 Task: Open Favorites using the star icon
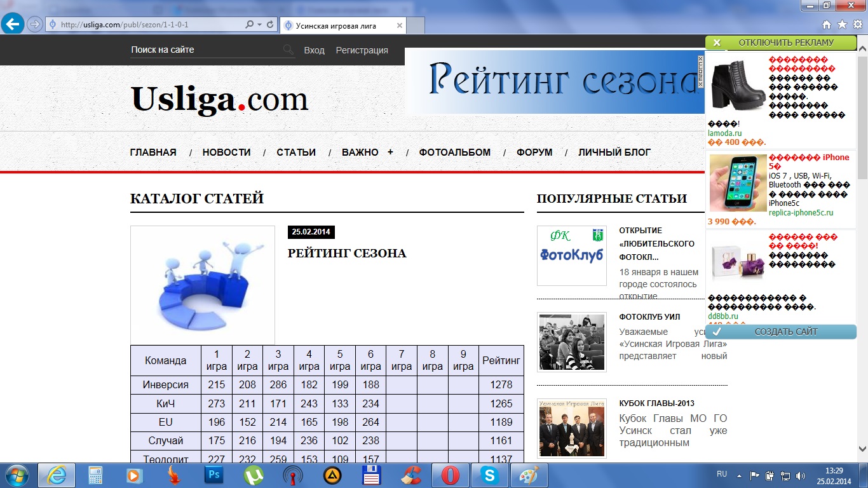[842, 25]
